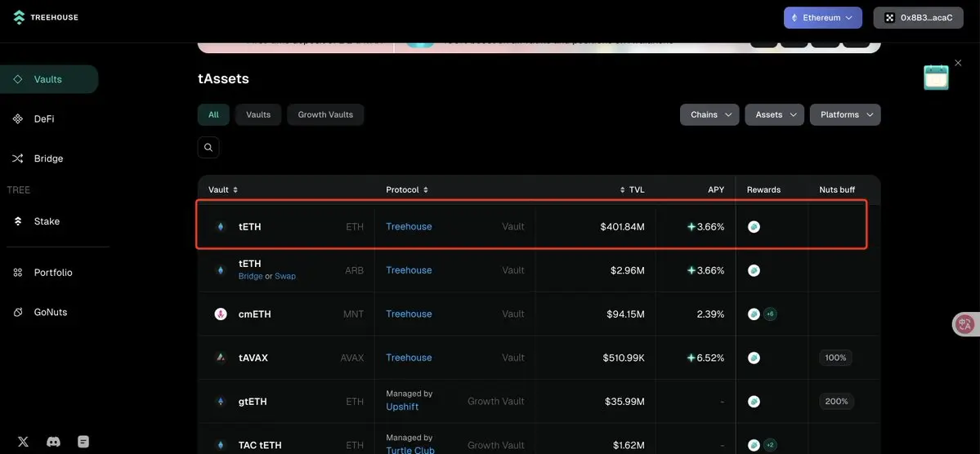
Task: Click the 6.52% APY value
Action: coord(710,358)
